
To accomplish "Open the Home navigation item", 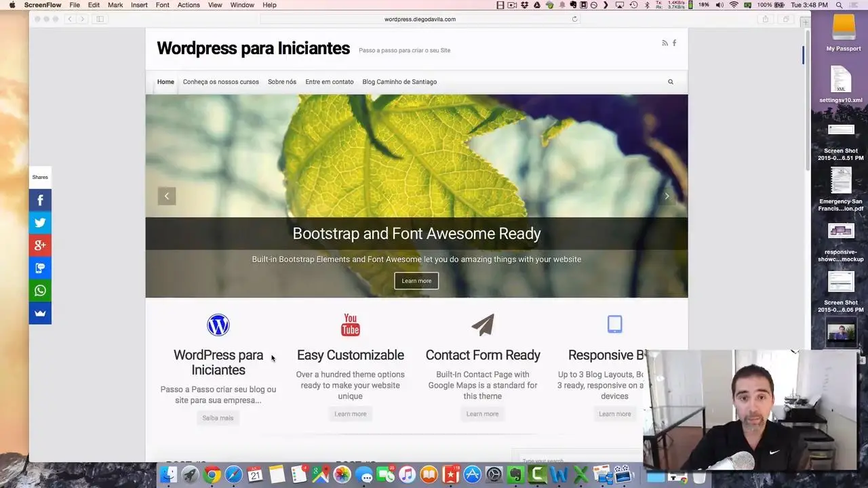I will 165,82.
